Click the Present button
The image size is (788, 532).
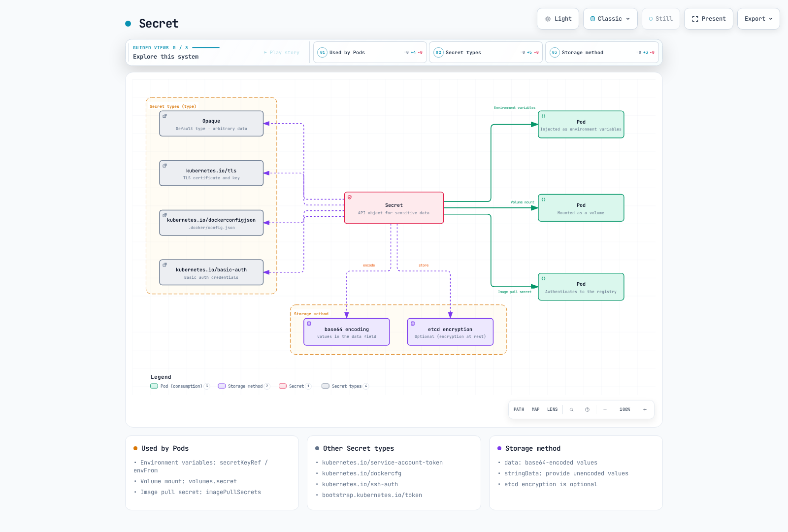coord(709,19)
